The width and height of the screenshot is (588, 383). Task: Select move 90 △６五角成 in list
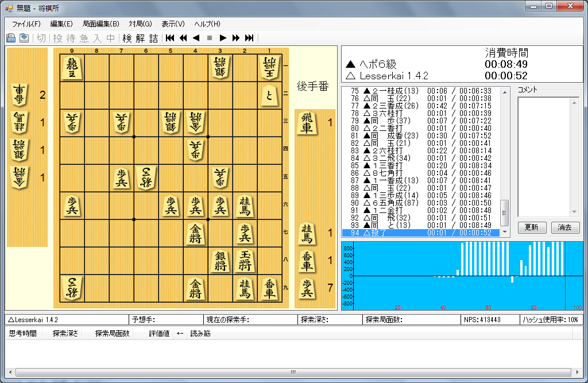tap(419, 203)
